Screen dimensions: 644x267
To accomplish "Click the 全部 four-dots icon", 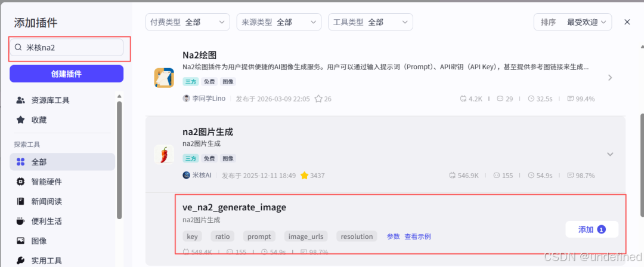I will click(x=20, y=162).
